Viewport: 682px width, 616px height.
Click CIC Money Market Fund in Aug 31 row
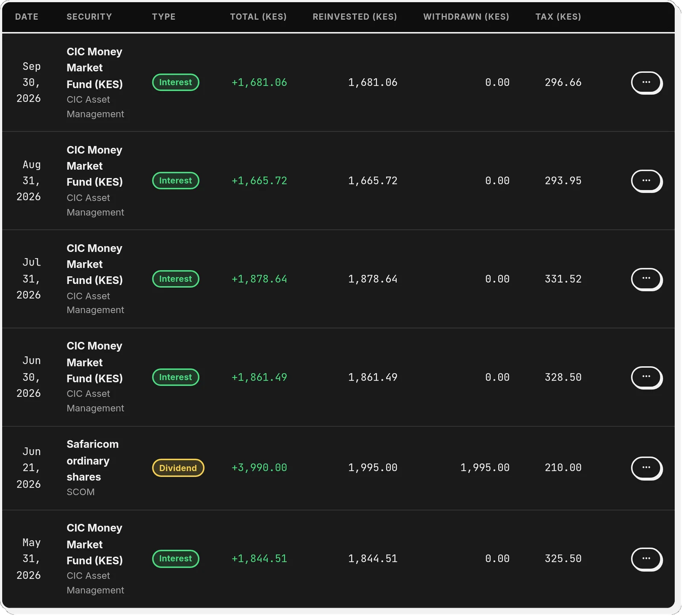pos(95,166)
